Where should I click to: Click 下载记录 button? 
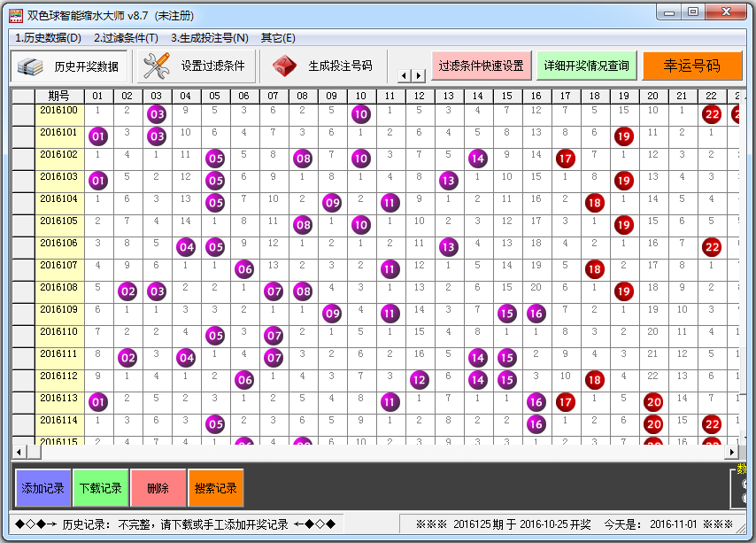(x=100, y=488)
